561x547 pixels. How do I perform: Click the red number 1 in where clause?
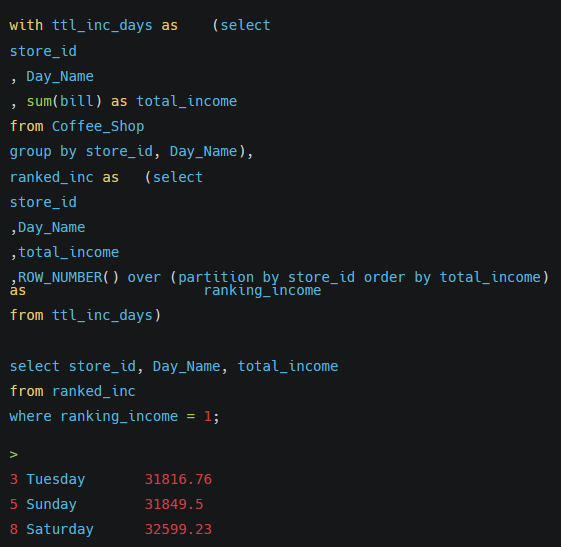coord(208,416)
